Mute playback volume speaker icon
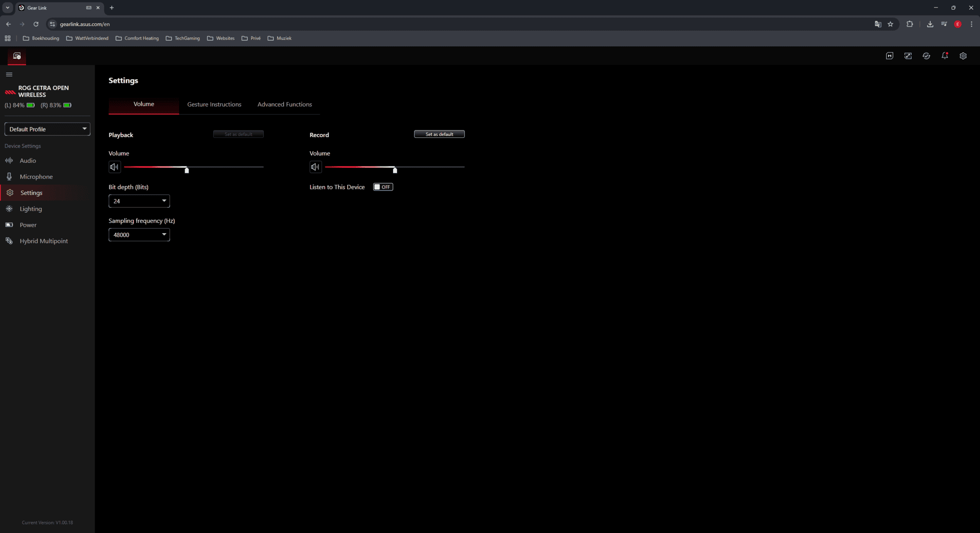 click(115, 167)
